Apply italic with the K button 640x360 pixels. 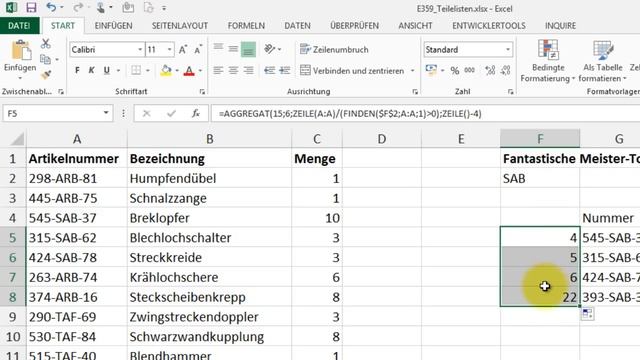click(91, 71)
